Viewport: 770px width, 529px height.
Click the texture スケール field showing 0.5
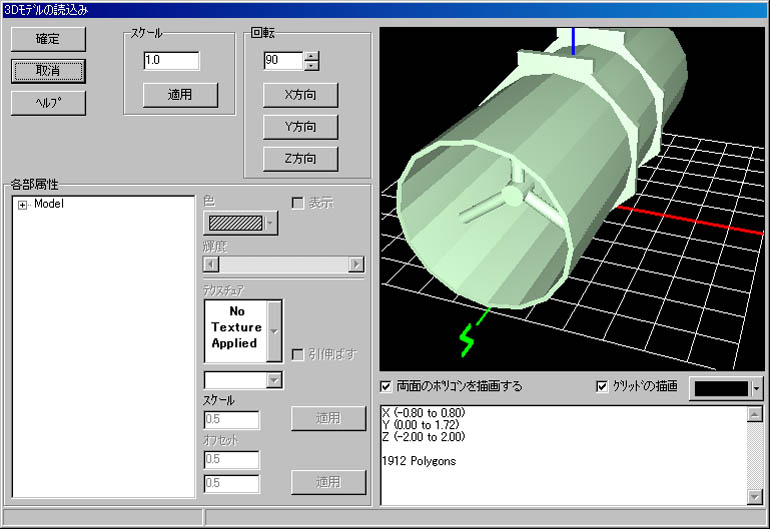231,419
